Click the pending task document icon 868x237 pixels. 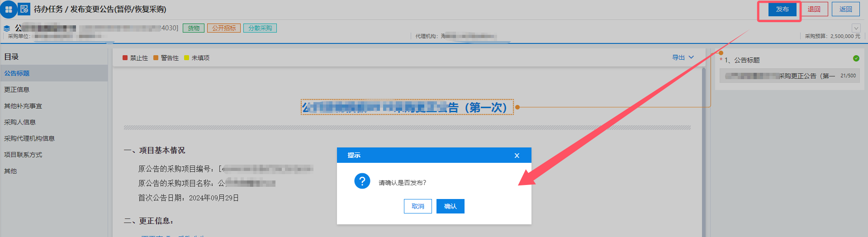(x=24, y=9)
